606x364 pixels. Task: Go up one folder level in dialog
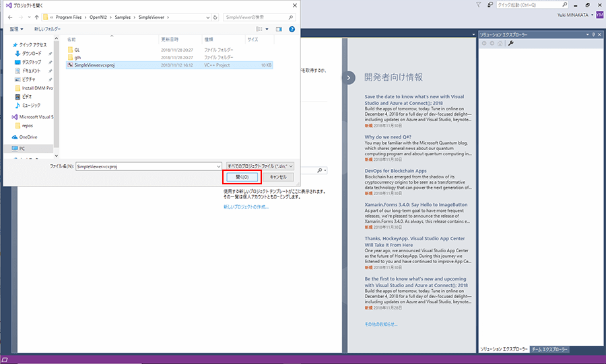(37, 17)
